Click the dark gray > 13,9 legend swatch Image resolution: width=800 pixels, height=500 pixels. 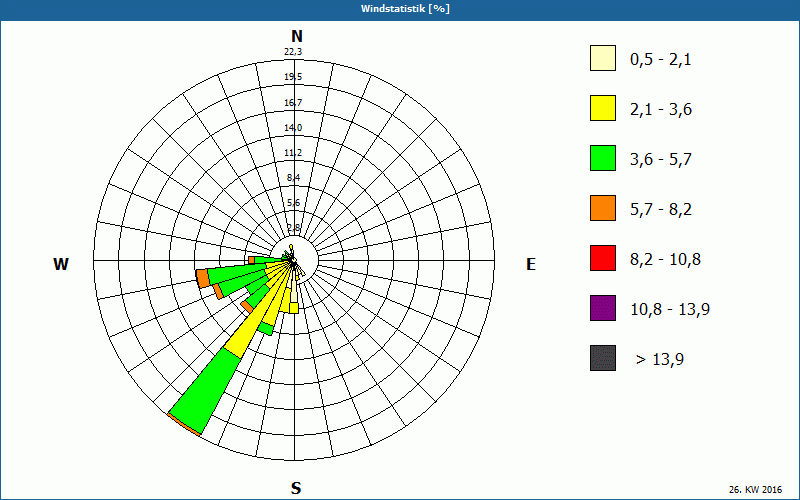603,358
